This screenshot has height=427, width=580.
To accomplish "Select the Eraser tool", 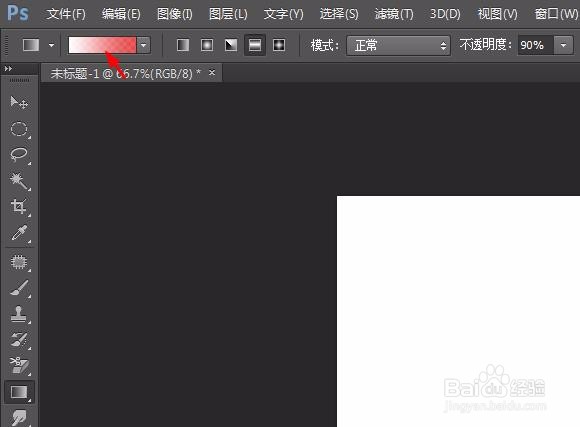I will pos(19,366).
